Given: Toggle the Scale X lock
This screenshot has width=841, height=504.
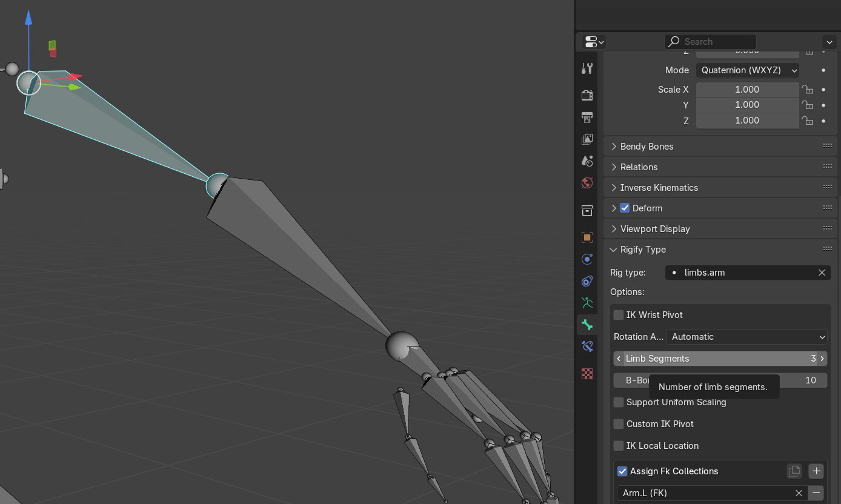Looking at the screenshot, I should coord(807,89).
